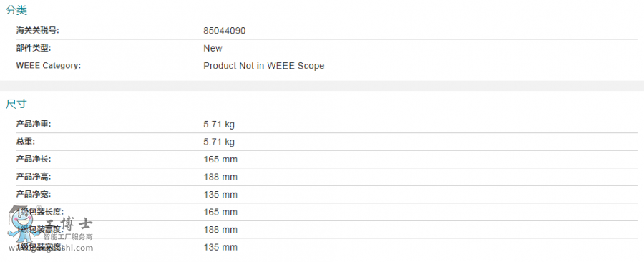Screen dimensions: 644x262
Task: Select the 产品净高 value 188 mm
Action: (220, 177)
